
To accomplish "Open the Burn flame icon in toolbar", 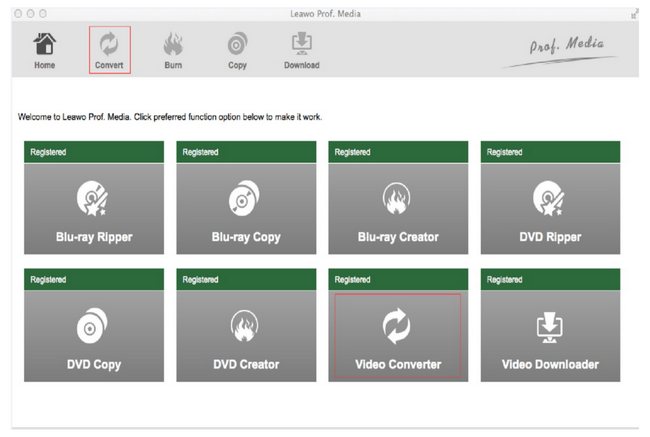I will tap(173, 50).
